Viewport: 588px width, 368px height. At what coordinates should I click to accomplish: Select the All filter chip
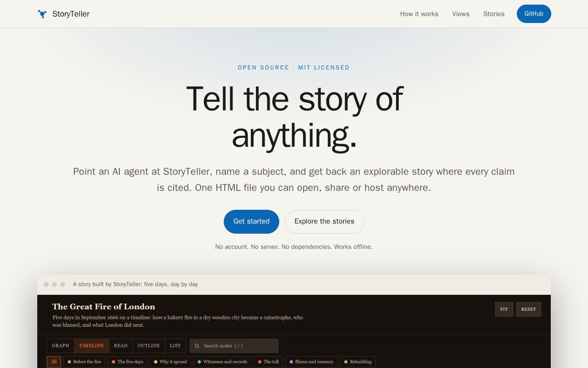point(54,362)
